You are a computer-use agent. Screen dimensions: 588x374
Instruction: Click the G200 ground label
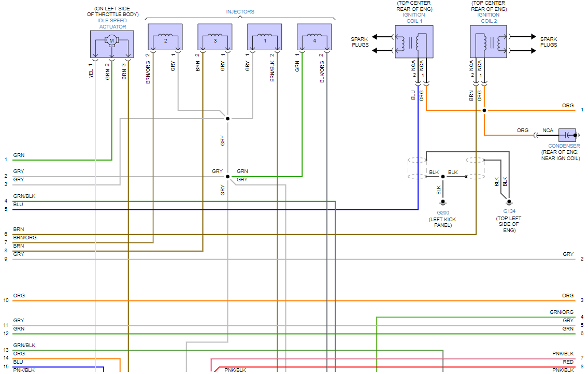click(x=443, y=213)
